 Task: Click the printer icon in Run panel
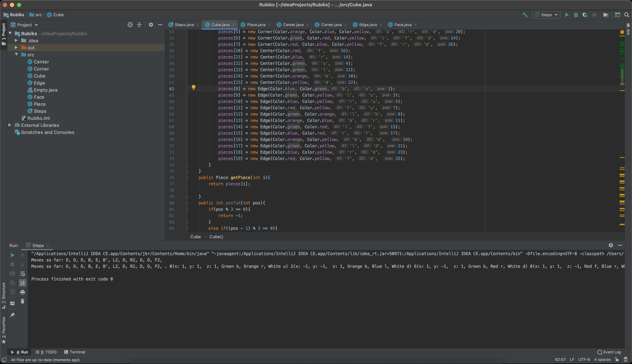(x=23, y=292)
